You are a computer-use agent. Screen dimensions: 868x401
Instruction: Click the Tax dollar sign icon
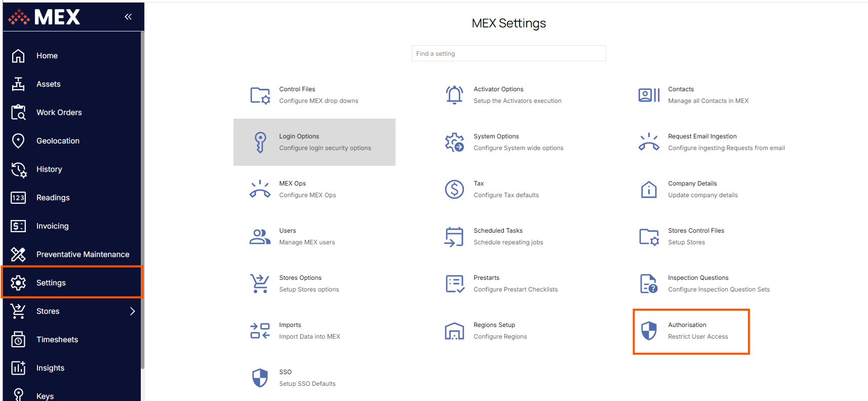pos(454,190)
